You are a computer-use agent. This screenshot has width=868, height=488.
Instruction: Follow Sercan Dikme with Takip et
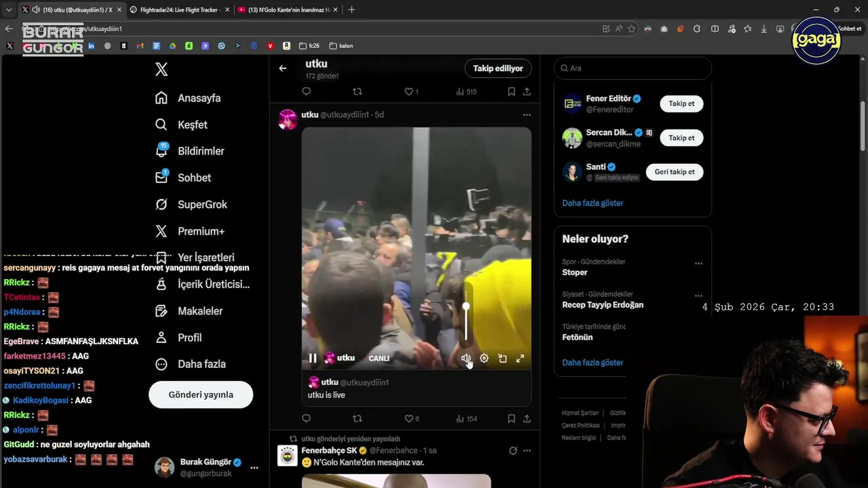[682, 138]
